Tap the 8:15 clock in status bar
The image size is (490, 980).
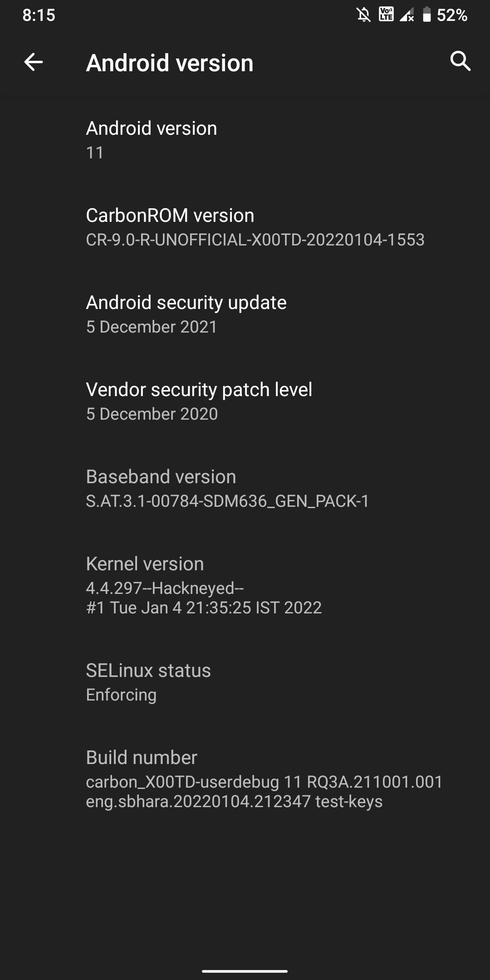pyautogui.click(x=39, y=15)
